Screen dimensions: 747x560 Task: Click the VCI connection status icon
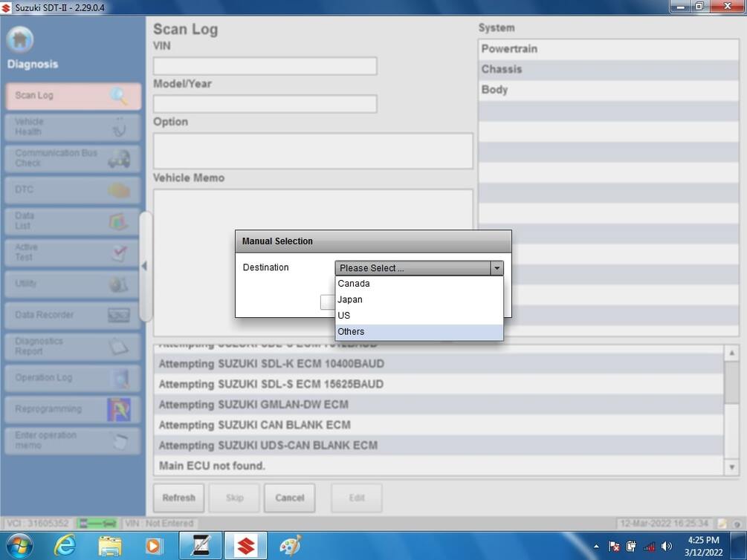point(97,524)
